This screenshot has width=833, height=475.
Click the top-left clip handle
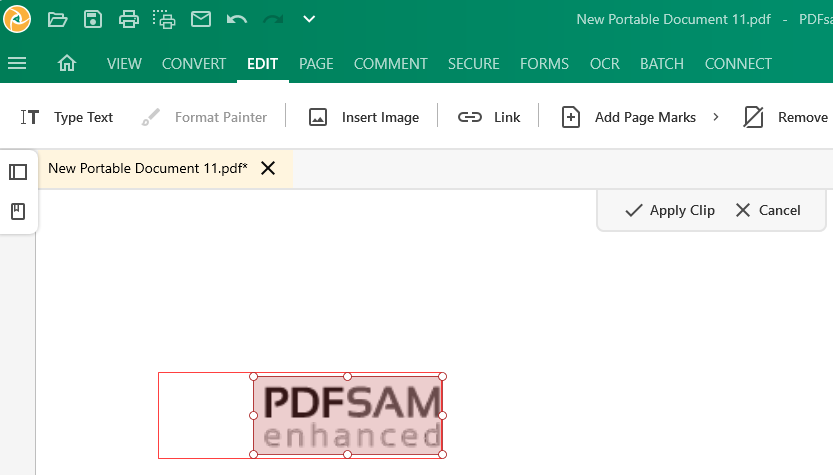253,377
